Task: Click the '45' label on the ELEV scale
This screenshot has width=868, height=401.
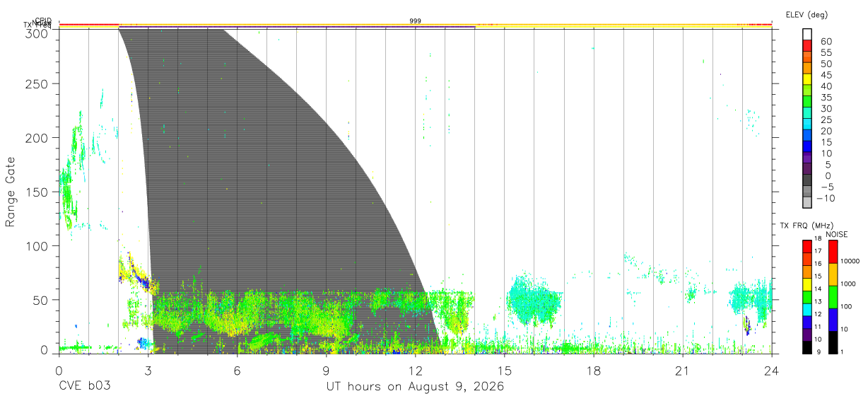Action: (x=825, y=75)
